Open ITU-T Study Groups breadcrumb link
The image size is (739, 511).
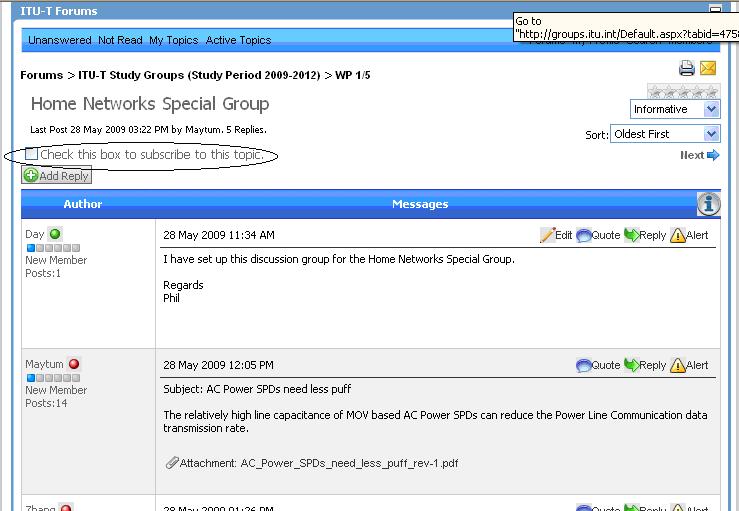point(199,75)
